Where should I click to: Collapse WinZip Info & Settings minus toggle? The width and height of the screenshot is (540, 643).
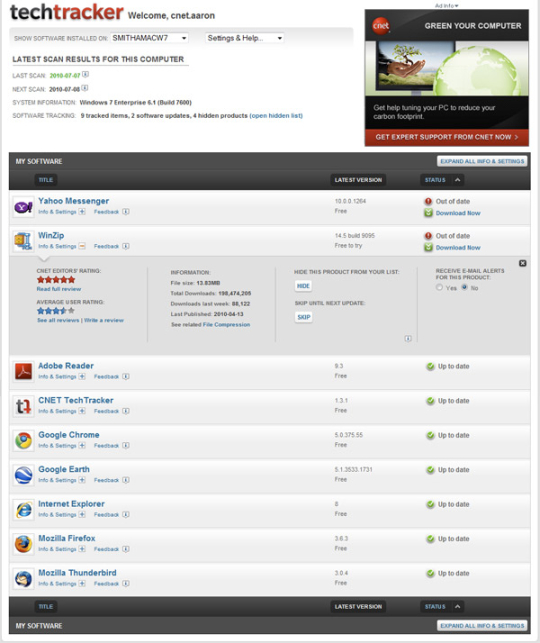point(82,246)
